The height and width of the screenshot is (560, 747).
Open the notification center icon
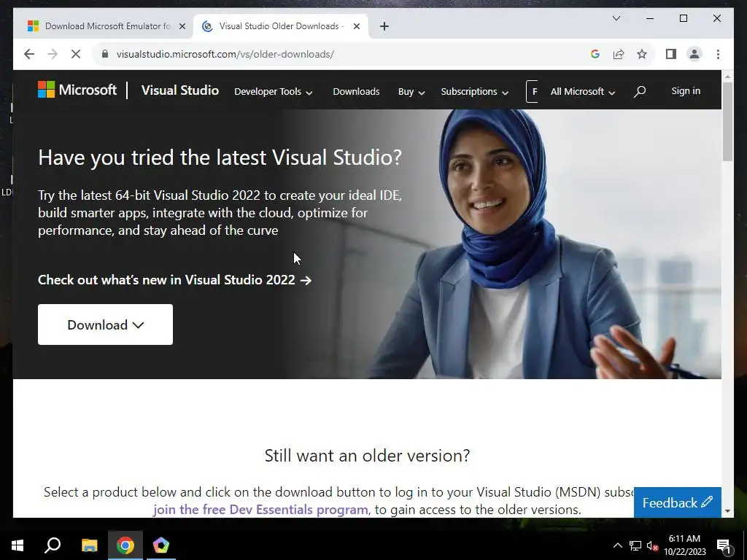click(724, 547)
